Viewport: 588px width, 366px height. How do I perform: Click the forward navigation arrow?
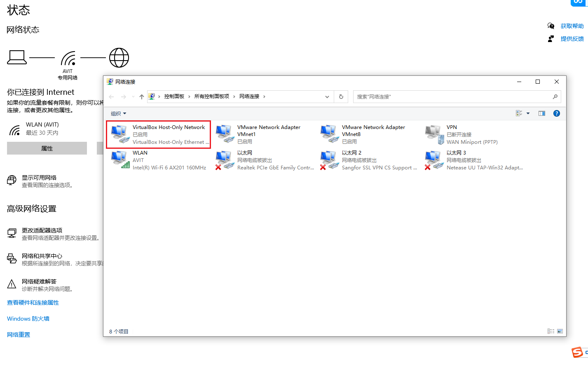click(x=124, y=96)
